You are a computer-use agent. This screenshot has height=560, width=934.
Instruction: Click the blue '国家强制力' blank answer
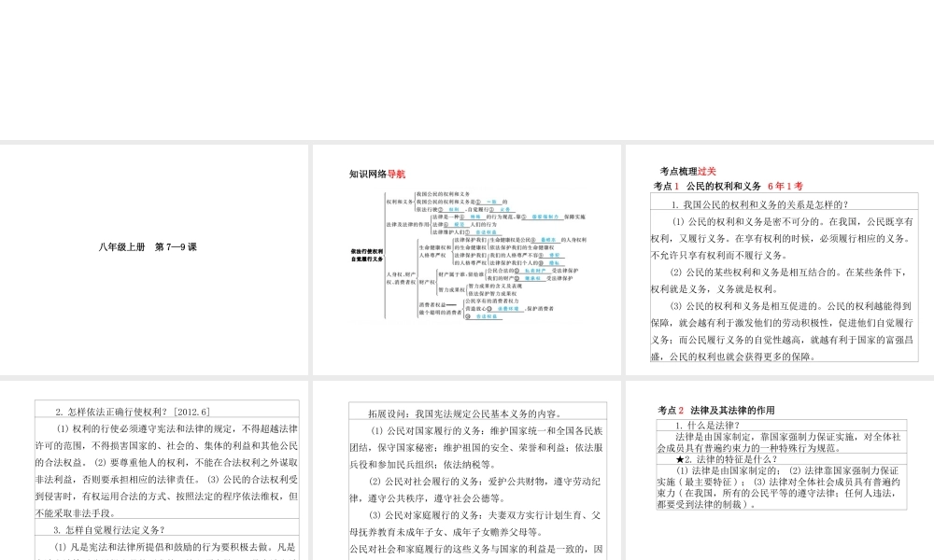(545, 217)
